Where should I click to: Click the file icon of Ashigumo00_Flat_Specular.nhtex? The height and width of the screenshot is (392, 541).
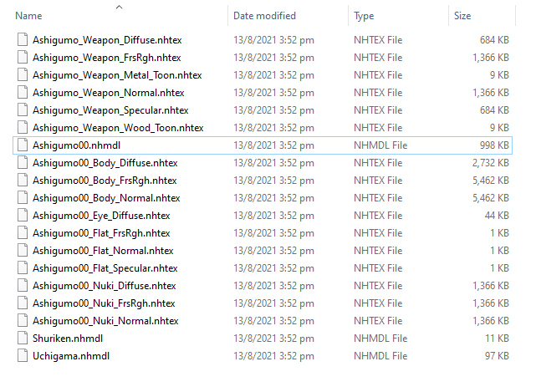(x=23, y=268)
